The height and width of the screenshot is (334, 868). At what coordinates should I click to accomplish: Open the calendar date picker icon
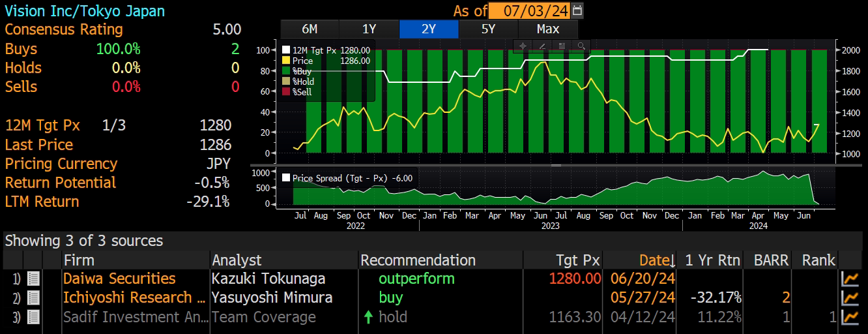click(577, 10)
